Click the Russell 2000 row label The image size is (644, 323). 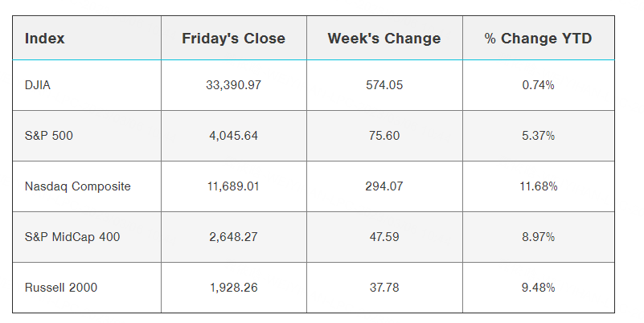click(61, 287)
